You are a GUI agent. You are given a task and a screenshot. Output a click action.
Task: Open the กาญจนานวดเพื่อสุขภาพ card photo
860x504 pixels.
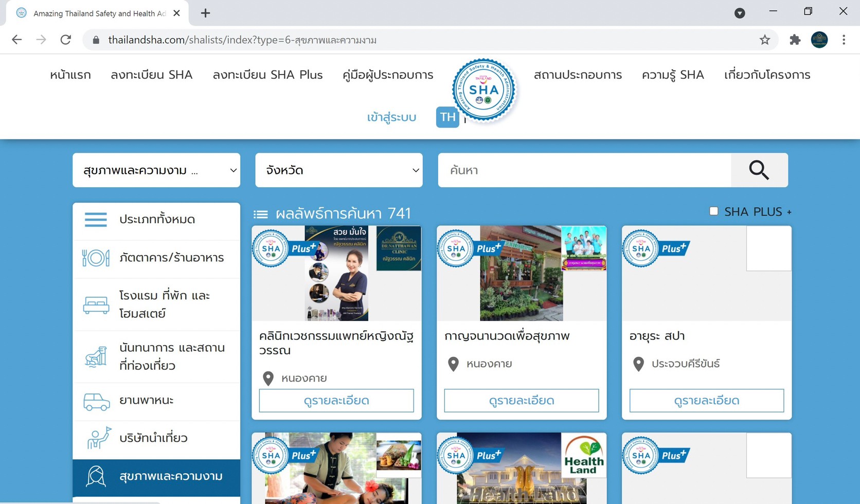click(x=522, y=273)
